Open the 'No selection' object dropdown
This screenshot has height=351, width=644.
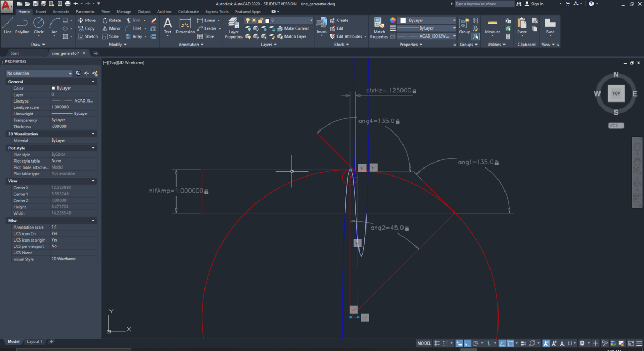pos(39,73)
